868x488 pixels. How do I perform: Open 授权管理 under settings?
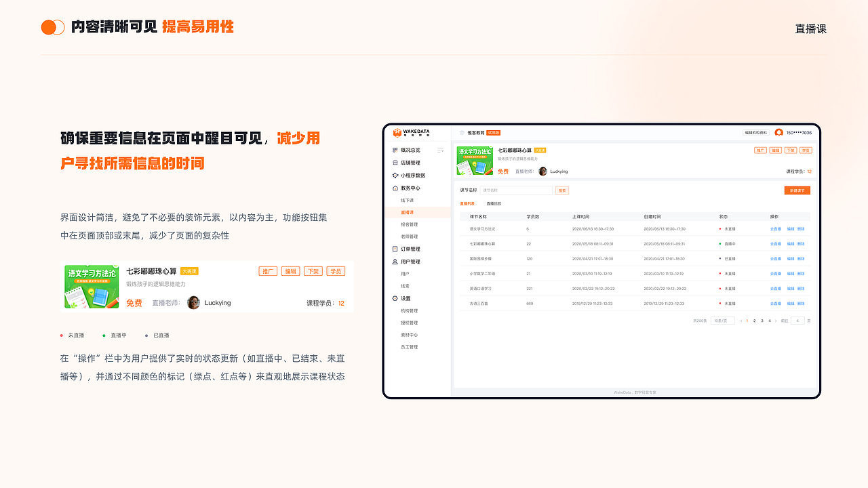pos(409,323)
